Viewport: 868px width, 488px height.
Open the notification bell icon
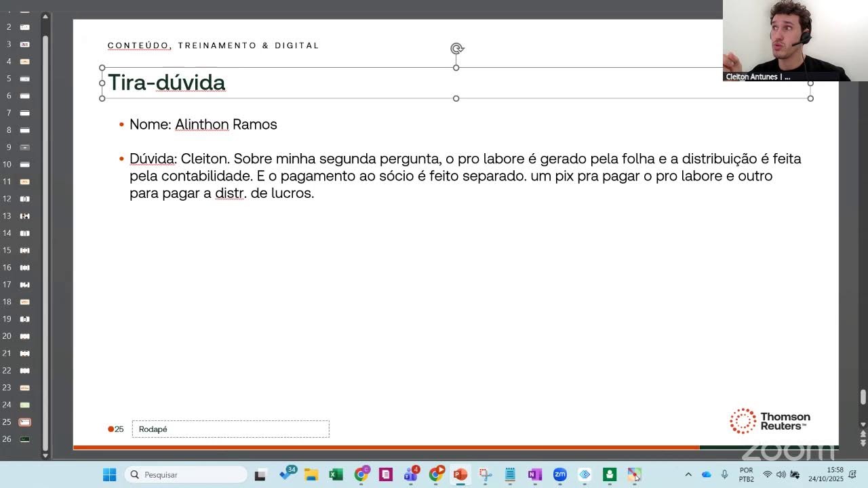point(853,474)
